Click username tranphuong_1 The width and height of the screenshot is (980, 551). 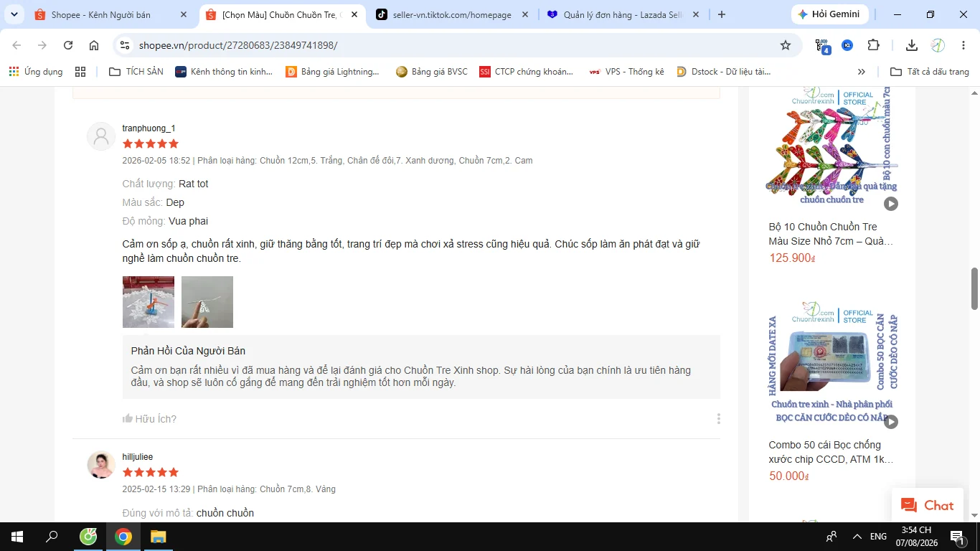149,128
